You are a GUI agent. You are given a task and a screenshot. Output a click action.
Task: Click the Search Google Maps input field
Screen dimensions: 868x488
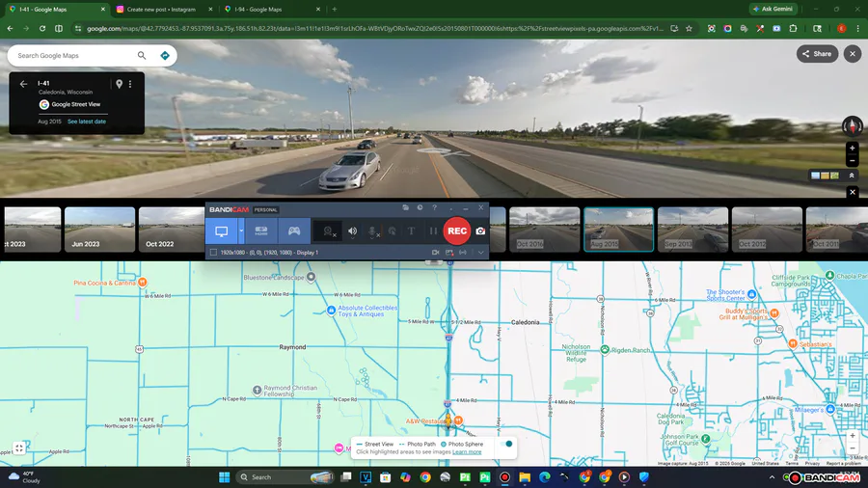tap(74, 55)
